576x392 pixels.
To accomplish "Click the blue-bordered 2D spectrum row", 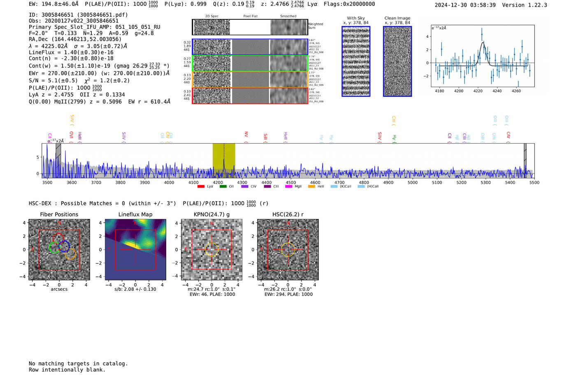I will [250, 47].
